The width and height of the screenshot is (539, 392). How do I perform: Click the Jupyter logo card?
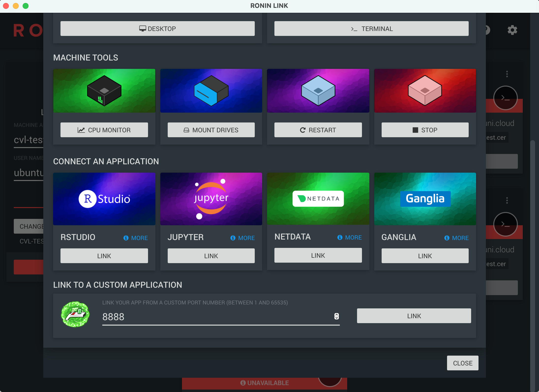[211, 199]
